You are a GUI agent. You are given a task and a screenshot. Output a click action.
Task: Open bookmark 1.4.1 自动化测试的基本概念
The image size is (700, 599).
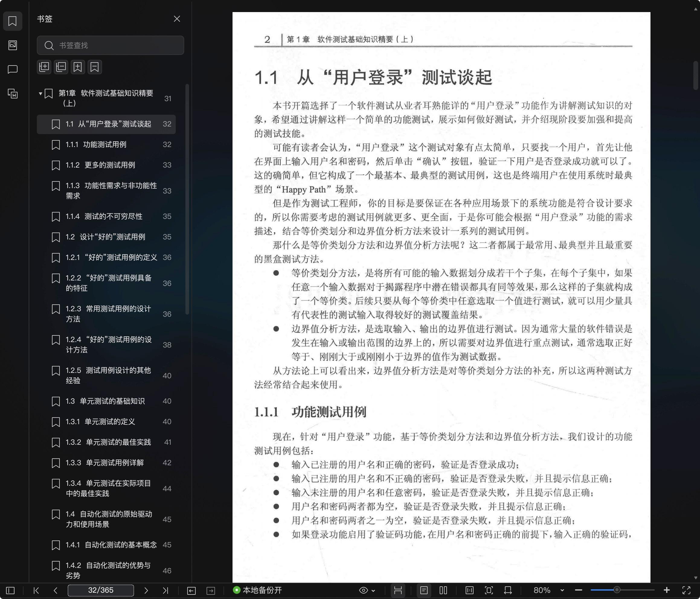point(106,545)
